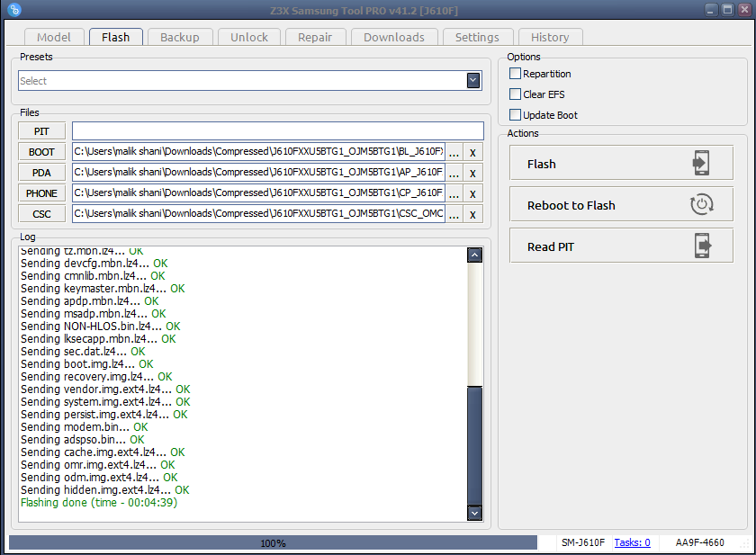Click the PDA file button

coord(42,173)
